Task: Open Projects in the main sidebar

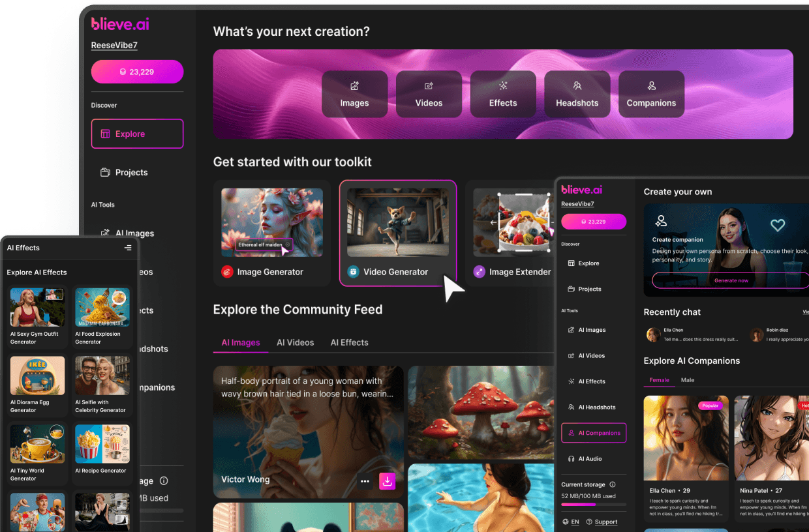Action: [131, 172]
